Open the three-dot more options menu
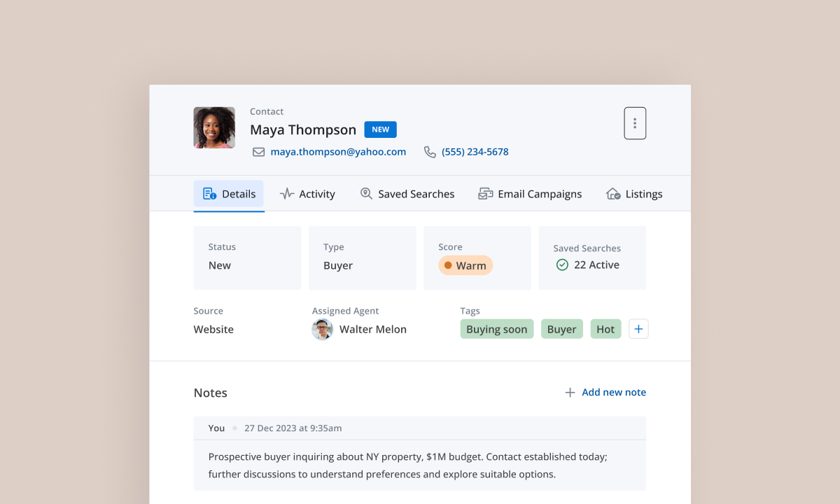The image size is (840, 504). pos(634,123)
